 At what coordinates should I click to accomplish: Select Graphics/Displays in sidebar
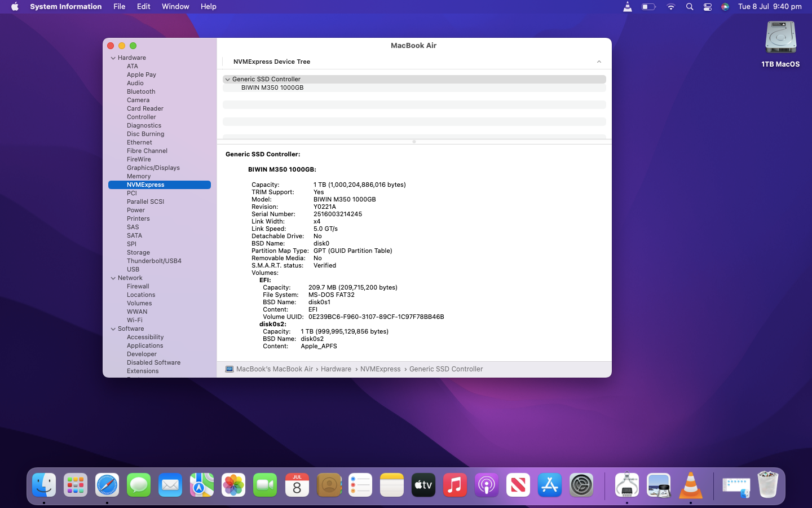click(153, 168)
